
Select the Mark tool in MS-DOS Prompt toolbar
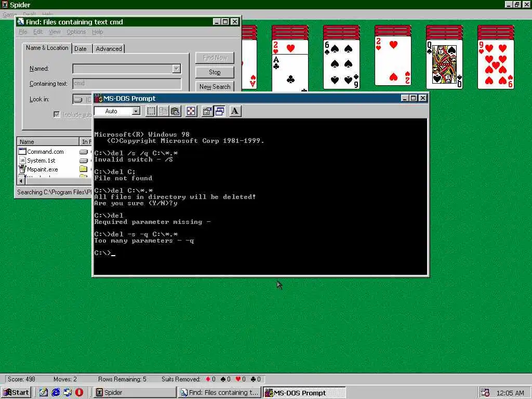click(151, 111)
